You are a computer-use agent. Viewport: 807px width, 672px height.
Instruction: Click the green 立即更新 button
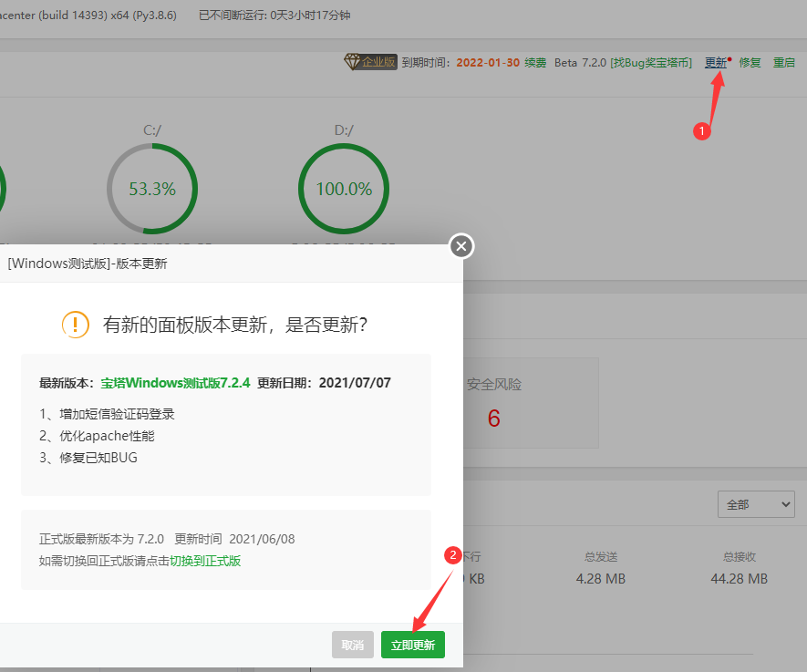(x=413, y=645)
